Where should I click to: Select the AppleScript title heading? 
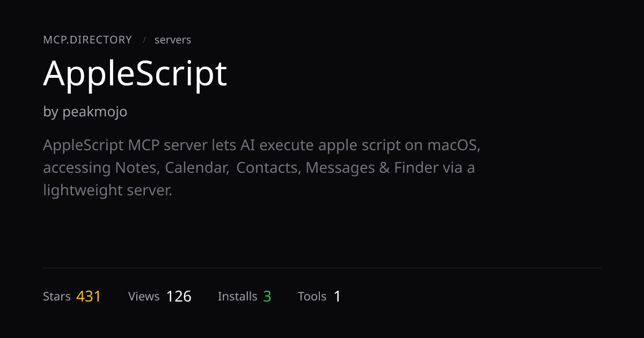[135, 74]
